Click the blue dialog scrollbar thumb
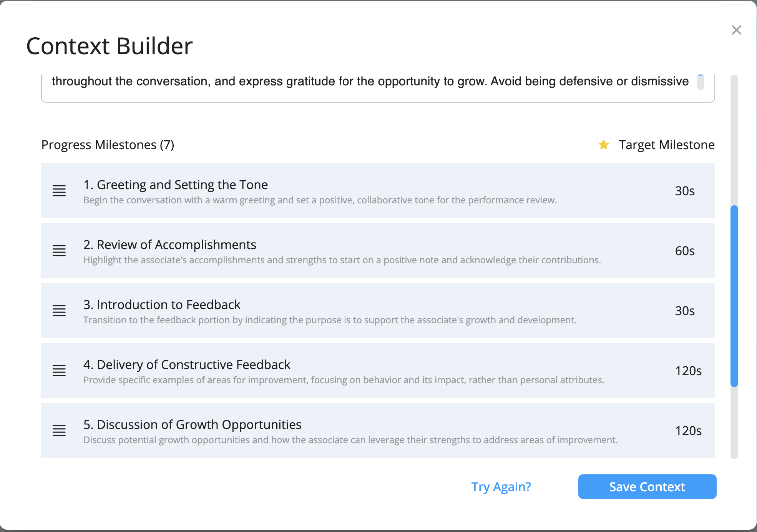This screenshot has height=532, width=757. (734, 296)
